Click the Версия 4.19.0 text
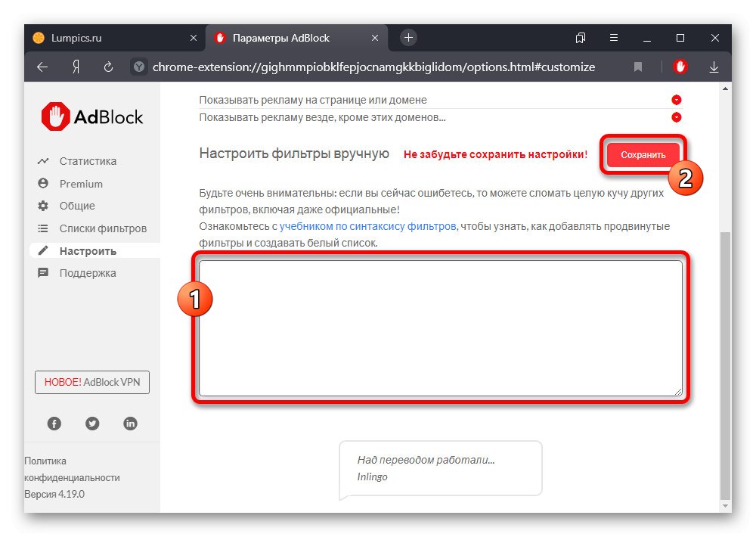The image size is (756, 537). [x=54, y=494]
